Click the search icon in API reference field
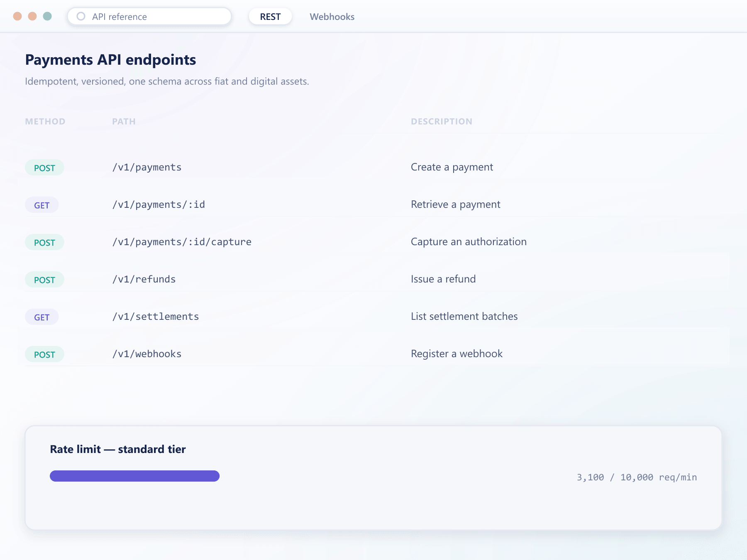Viewport: 747px width, 560px height. [x=81, y=16]
